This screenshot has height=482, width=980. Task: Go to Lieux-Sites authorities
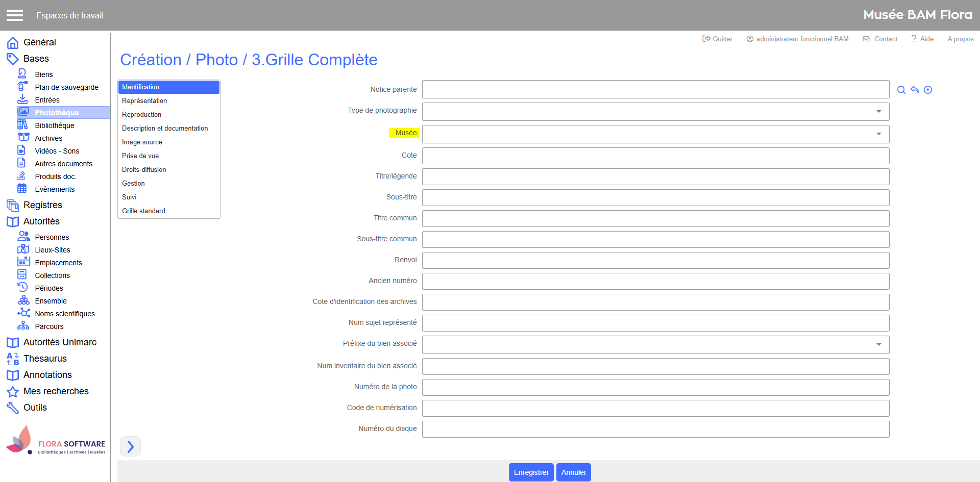(x=52, y=250)
